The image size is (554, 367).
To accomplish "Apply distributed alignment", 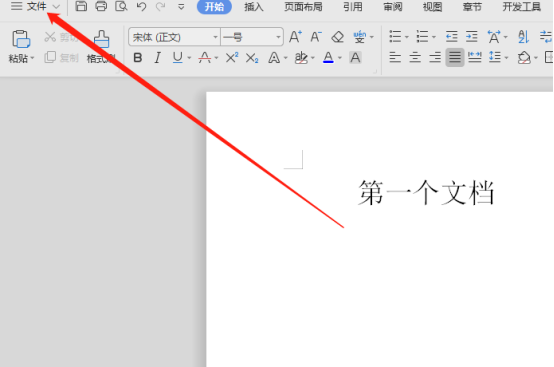I will [x=475, y=57].
